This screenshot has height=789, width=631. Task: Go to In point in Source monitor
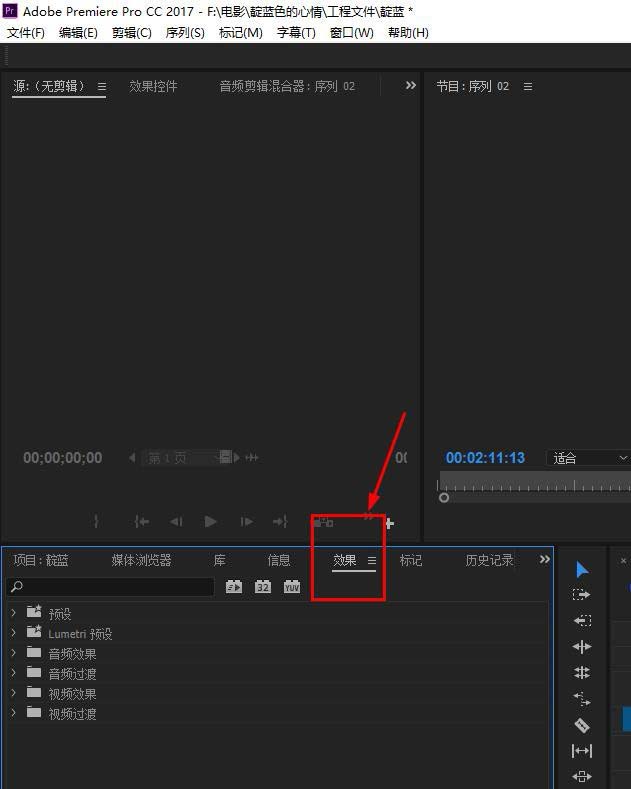[141, 521]
